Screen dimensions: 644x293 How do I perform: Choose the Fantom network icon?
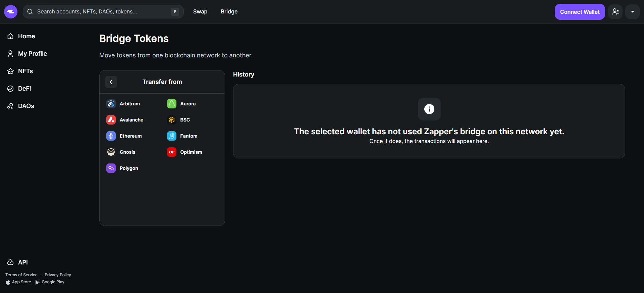click(x=172, y=136)
